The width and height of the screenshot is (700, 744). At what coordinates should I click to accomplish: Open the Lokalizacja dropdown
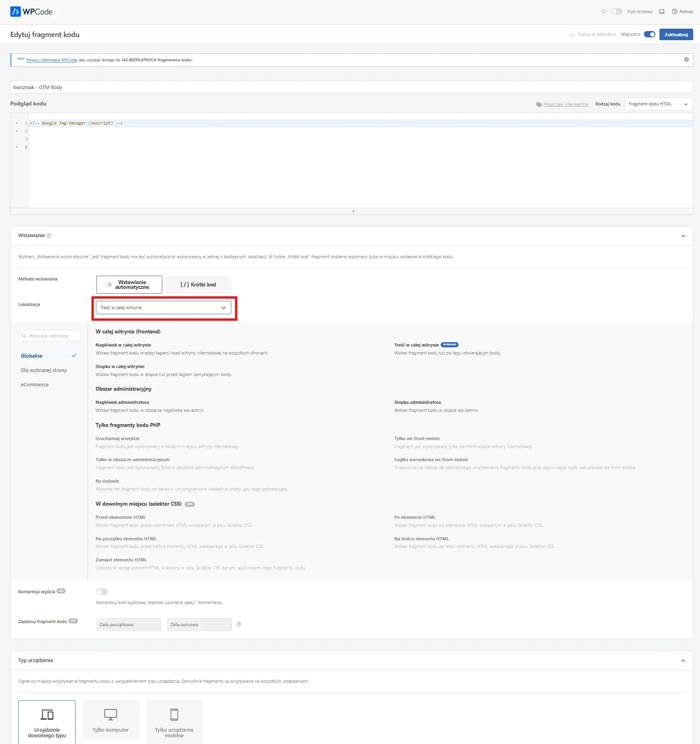163,308
